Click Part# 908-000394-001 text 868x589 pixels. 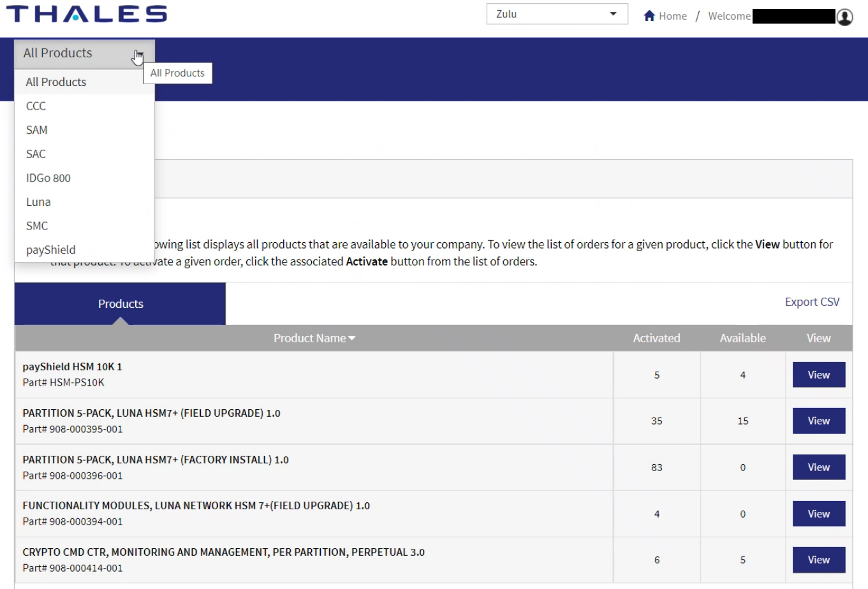(x=73, y=521)
